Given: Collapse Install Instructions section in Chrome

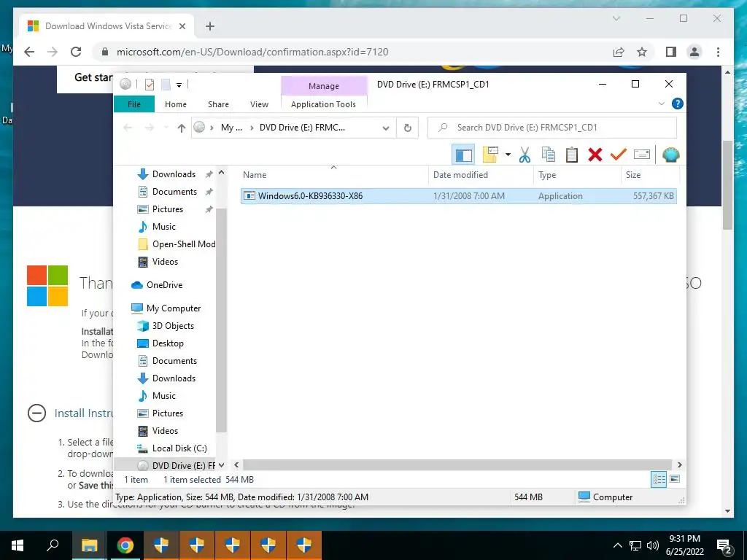Looking at the screenshot, I should click(x=36, y=413).
